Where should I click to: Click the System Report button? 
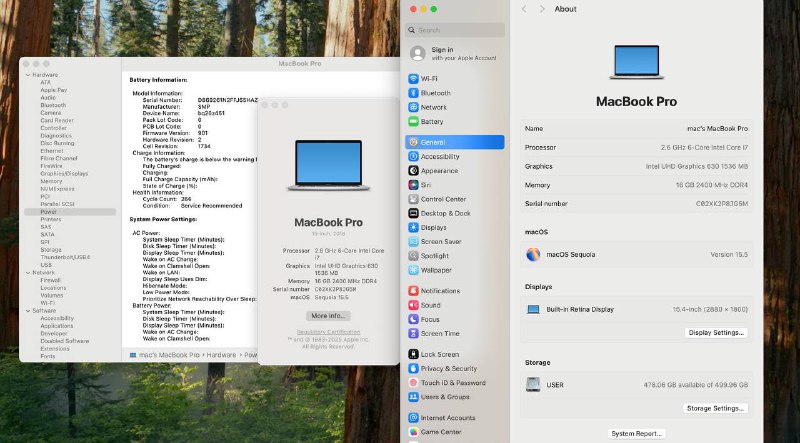[636, 433]
